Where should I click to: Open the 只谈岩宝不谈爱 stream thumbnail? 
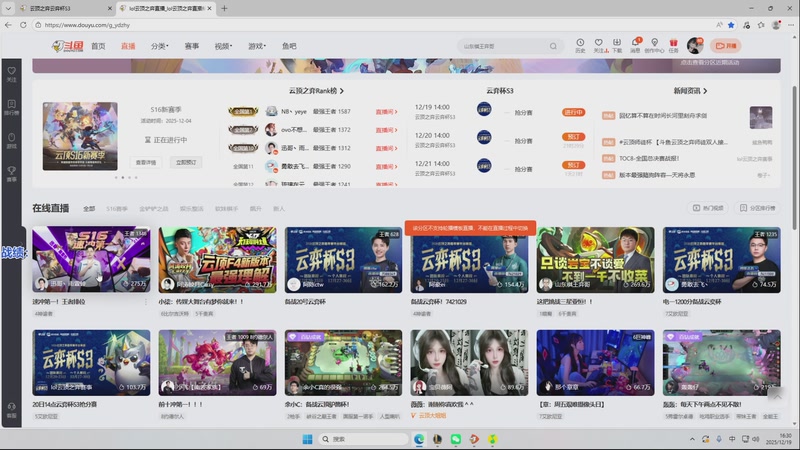pyautogui.click(x=595, y=260)
